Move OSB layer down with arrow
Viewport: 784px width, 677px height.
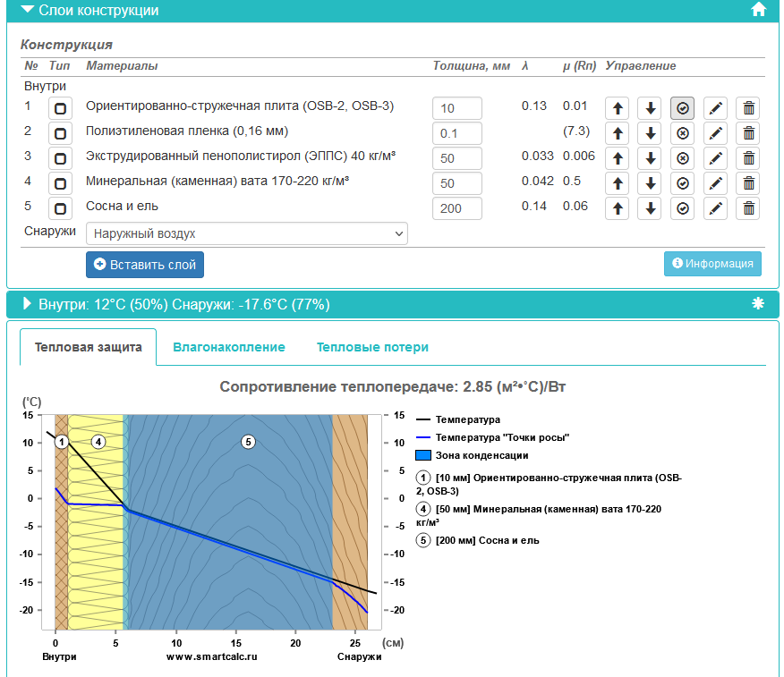[650, 108]
